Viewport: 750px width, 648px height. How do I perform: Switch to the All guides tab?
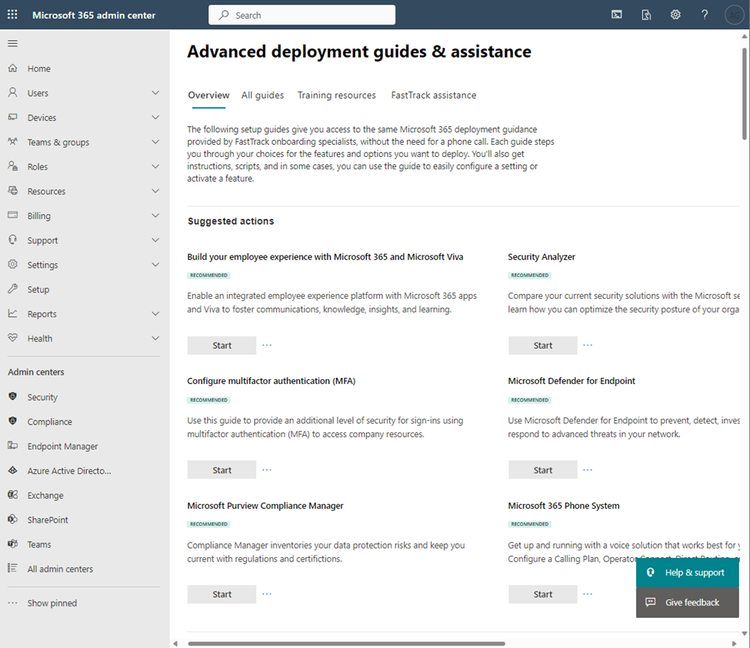(x=263, y=95)
